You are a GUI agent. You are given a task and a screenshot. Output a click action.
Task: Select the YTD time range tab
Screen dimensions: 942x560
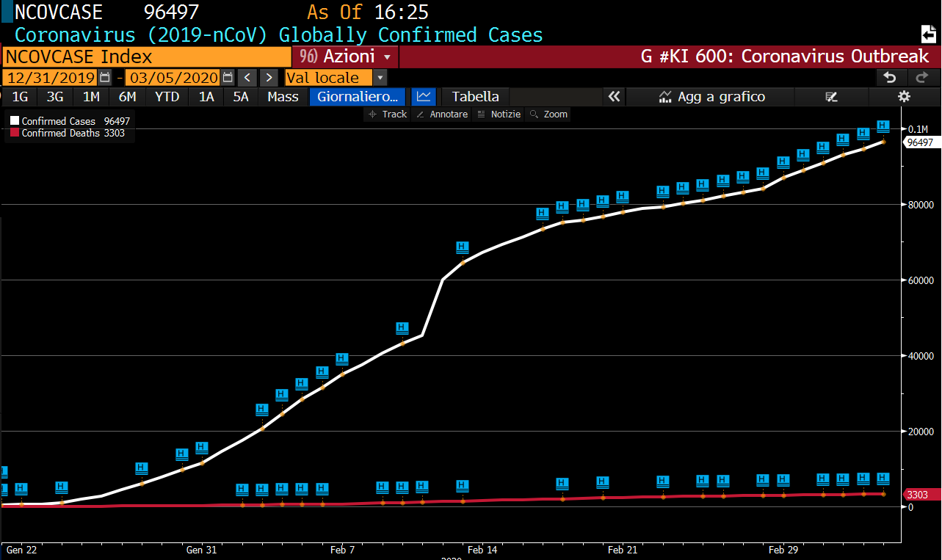tap(167, 96)
